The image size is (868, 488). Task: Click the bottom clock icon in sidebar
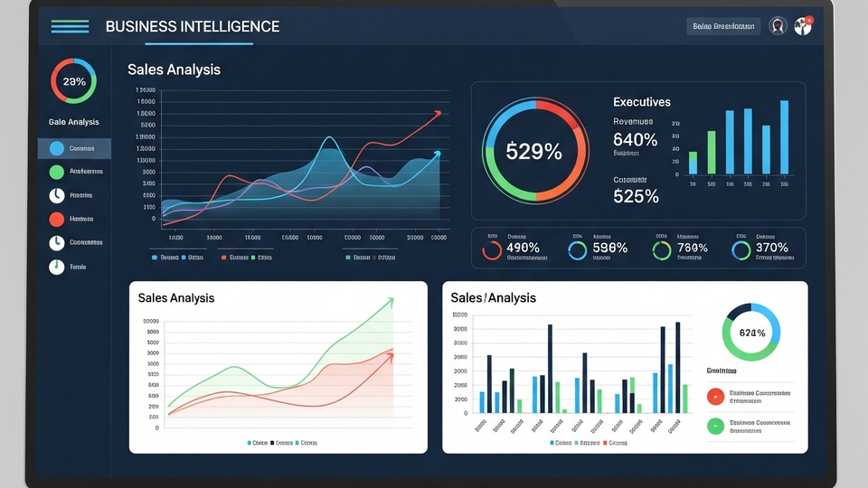pos(56,267)
